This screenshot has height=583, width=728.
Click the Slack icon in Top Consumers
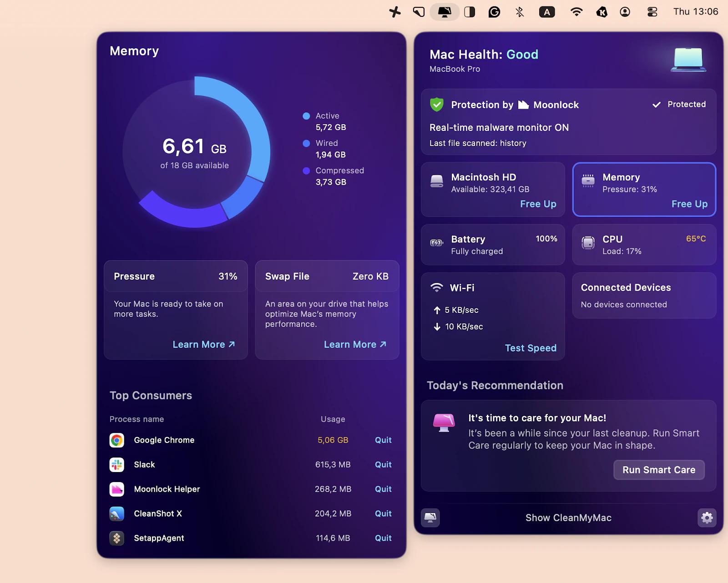[x=117, y=464]
